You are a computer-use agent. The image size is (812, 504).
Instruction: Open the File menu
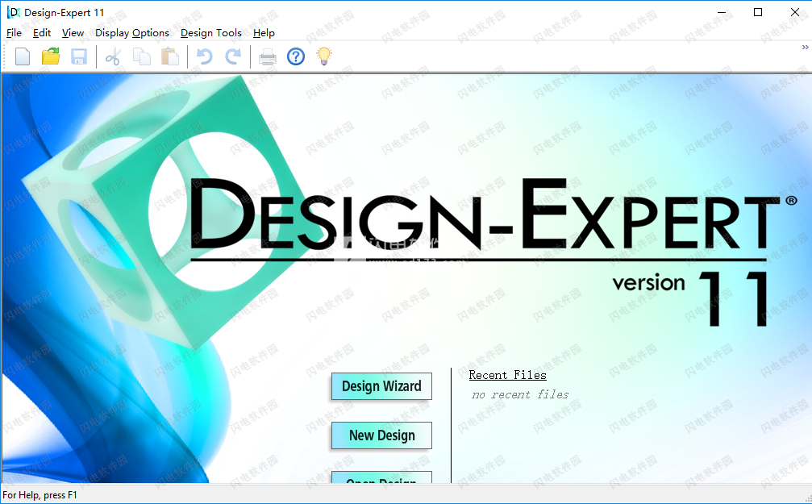pos(14,33)
